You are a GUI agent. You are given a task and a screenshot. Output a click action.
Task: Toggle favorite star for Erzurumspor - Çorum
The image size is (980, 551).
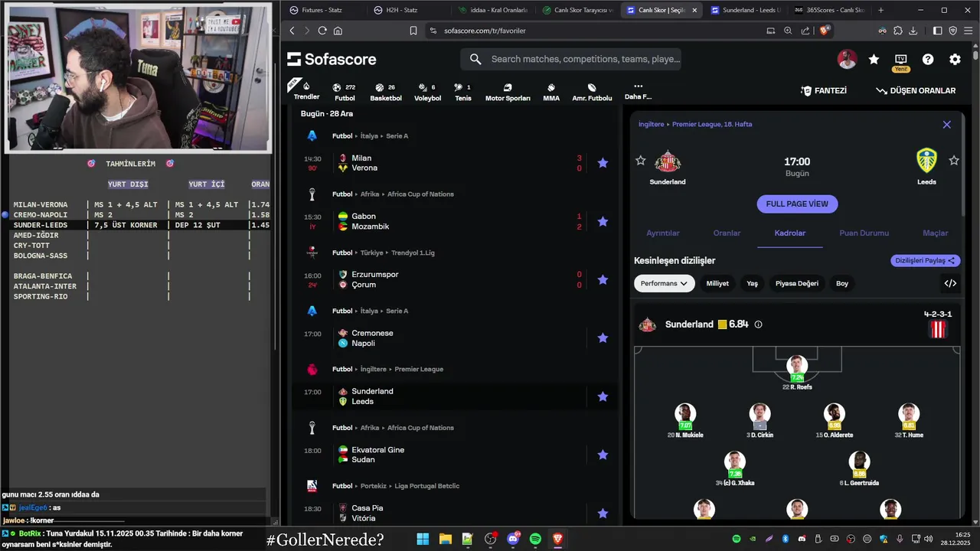[603, 279]
